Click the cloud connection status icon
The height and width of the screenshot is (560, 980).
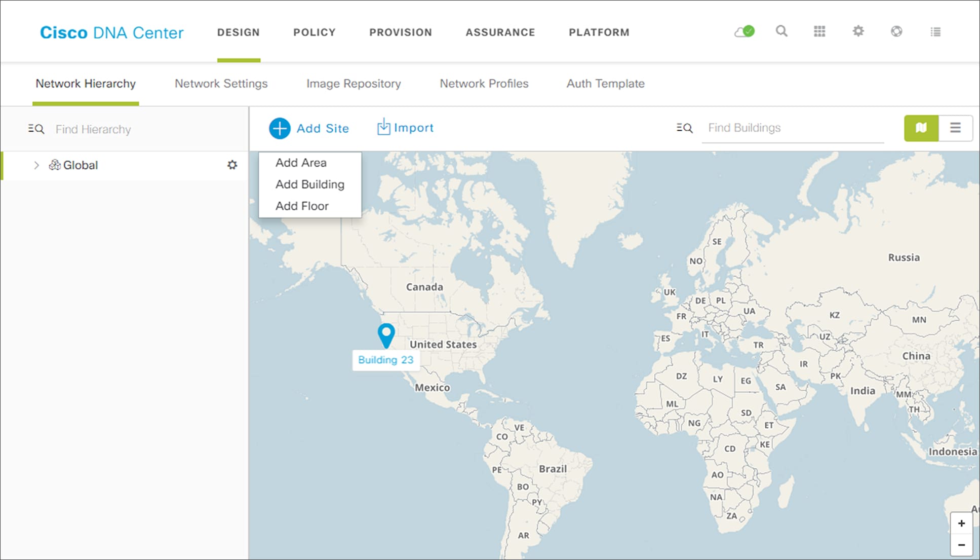(x=744, y=31)
